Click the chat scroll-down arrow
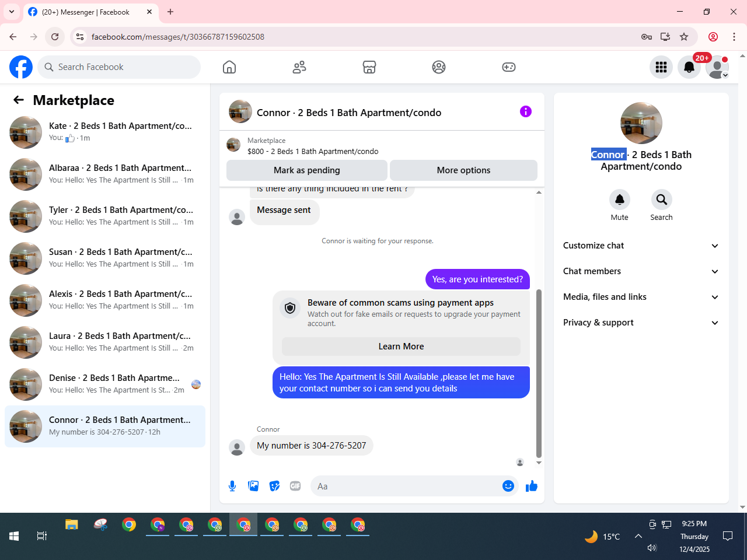 539,463
